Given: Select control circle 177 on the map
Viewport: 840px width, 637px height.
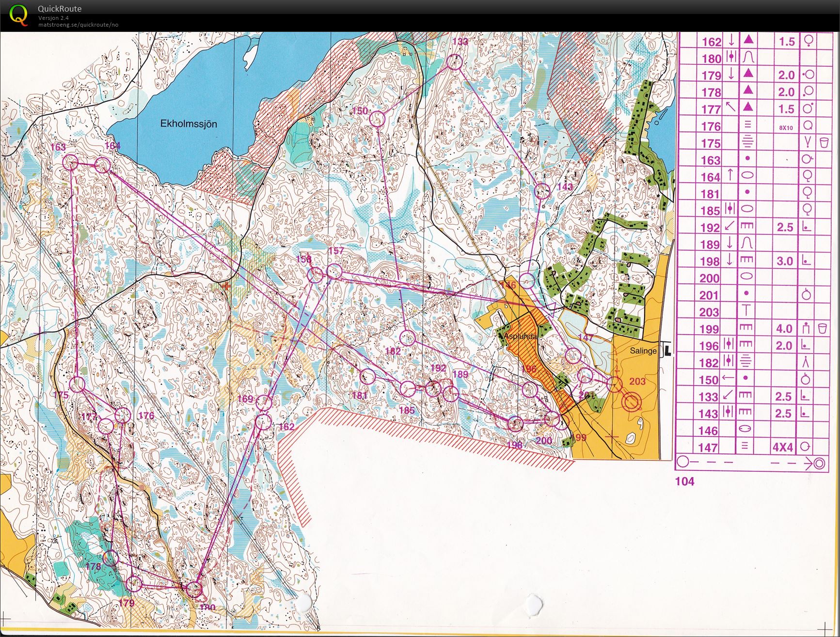Looking at the screenshot, I should pyautogui.click(x=106, y=426).
